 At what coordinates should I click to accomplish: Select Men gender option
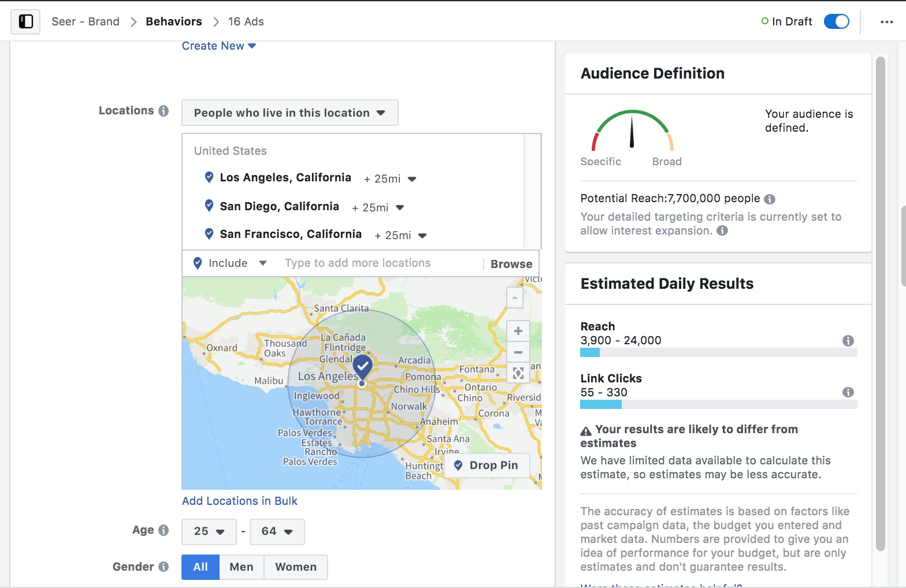tap(241, 567)
